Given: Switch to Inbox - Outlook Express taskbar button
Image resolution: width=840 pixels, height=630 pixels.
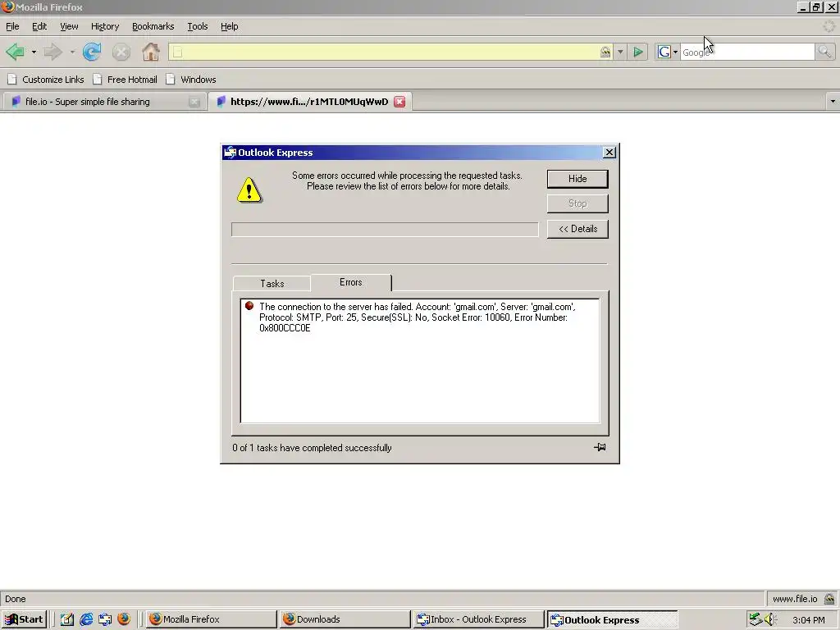Looking at the screenshot, I should pos(478,619).
